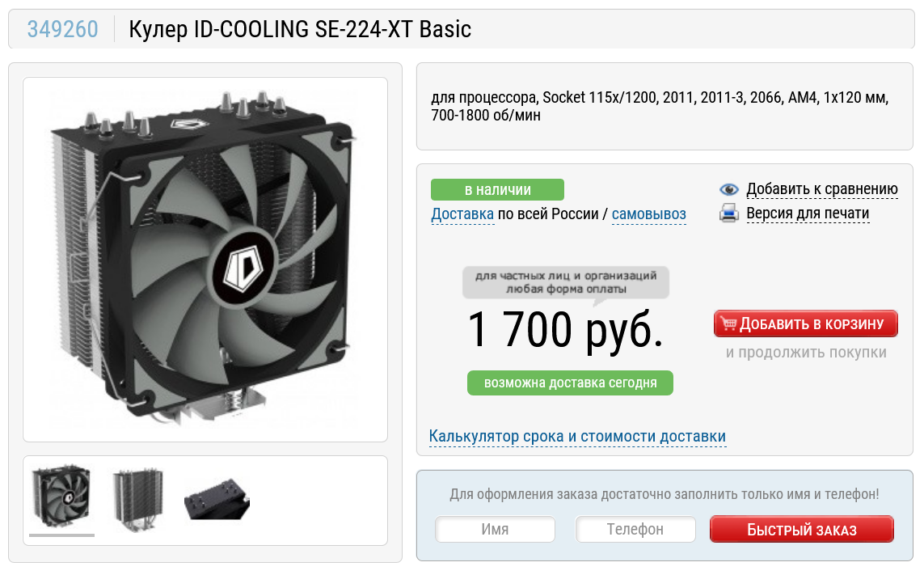Select the top-view cooler thumbnail
The width and height of the screenshot is (924, 575).
coord(217,500)
